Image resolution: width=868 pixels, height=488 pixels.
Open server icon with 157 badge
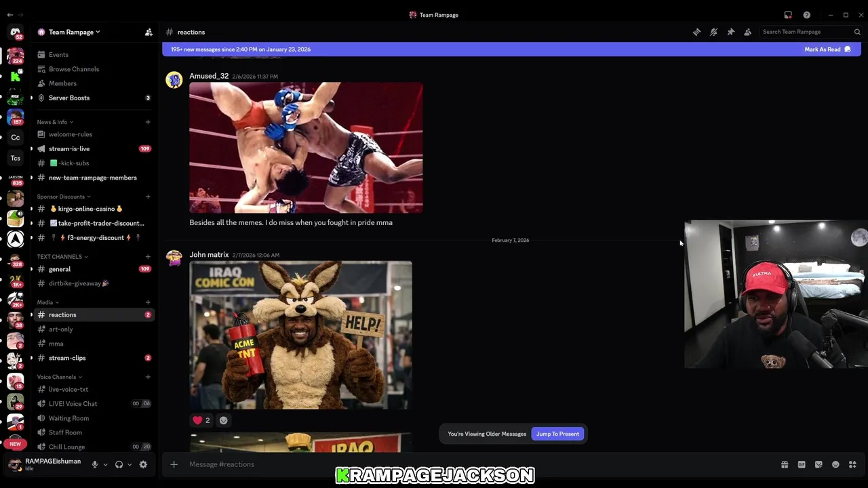click(x=15, y=117)
